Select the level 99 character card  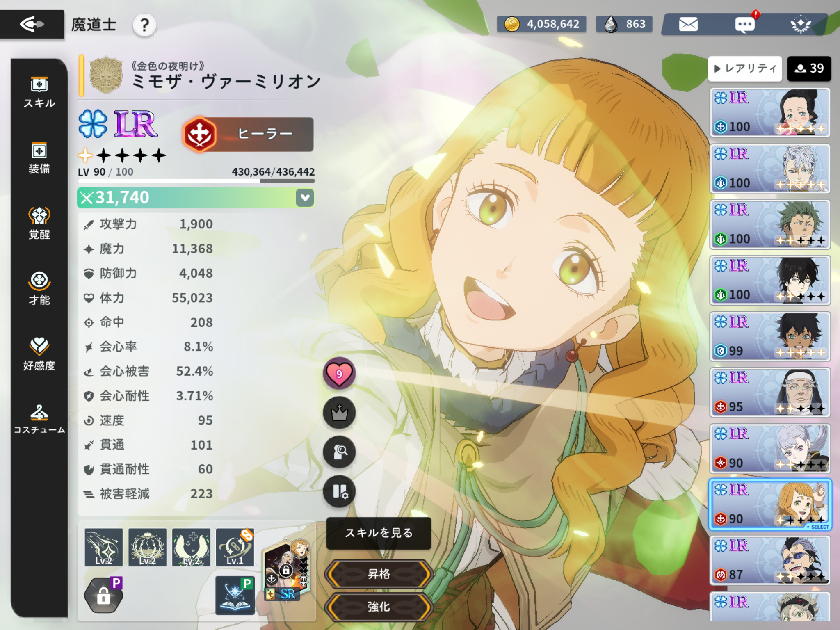tap(770, 336)
